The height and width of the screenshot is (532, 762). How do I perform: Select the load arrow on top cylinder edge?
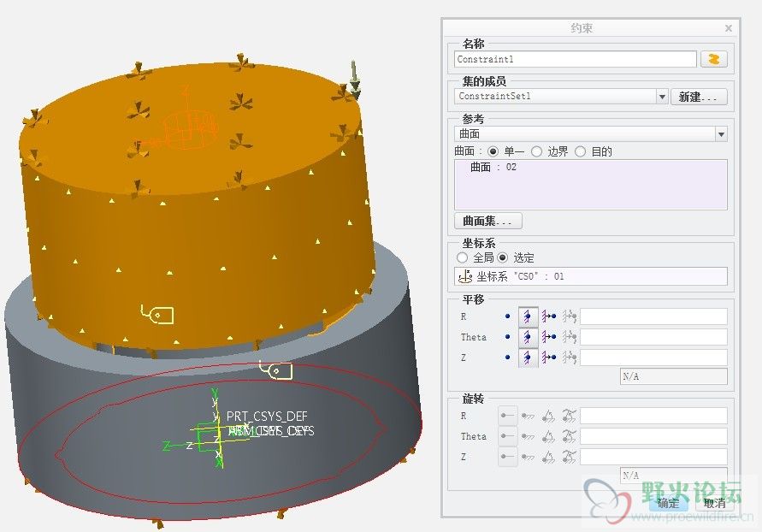[x=355, y=80]
